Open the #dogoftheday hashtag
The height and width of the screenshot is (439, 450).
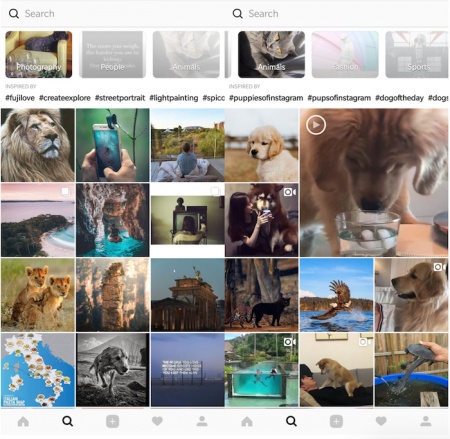pos(399,98)
